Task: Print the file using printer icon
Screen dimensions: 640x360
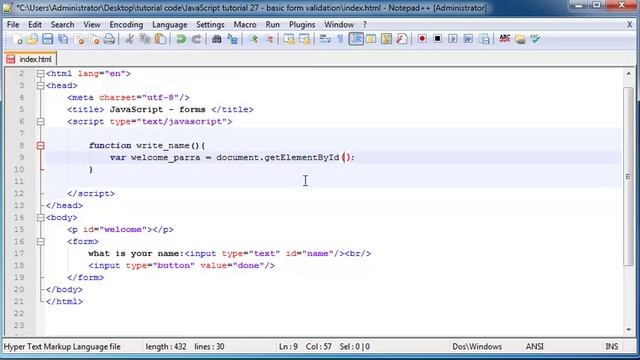Action: 109,39
